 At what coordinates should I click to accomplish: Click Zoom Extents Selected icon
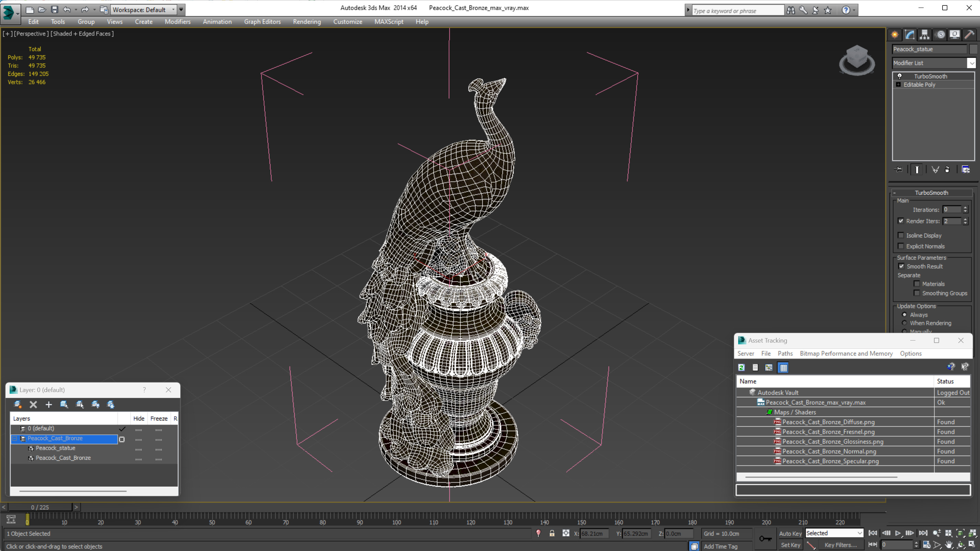pyautogui.click(x=960, y=533)
